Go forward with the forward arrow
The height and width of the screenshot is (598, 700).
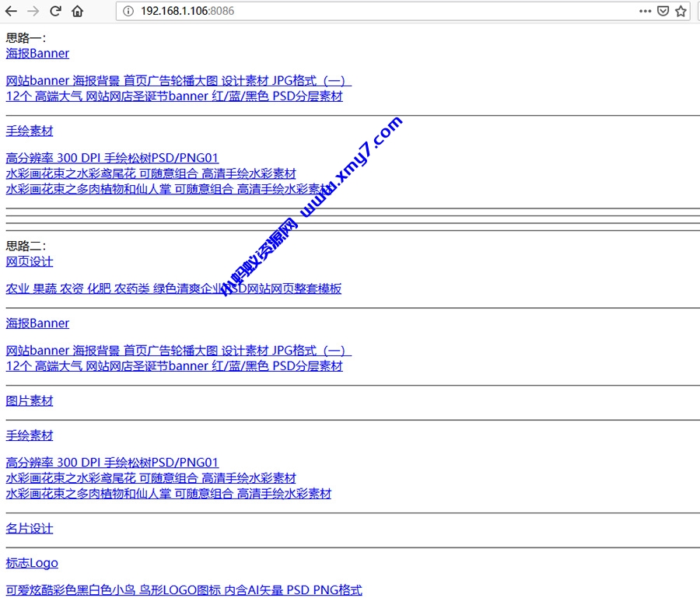pos(33,11)
